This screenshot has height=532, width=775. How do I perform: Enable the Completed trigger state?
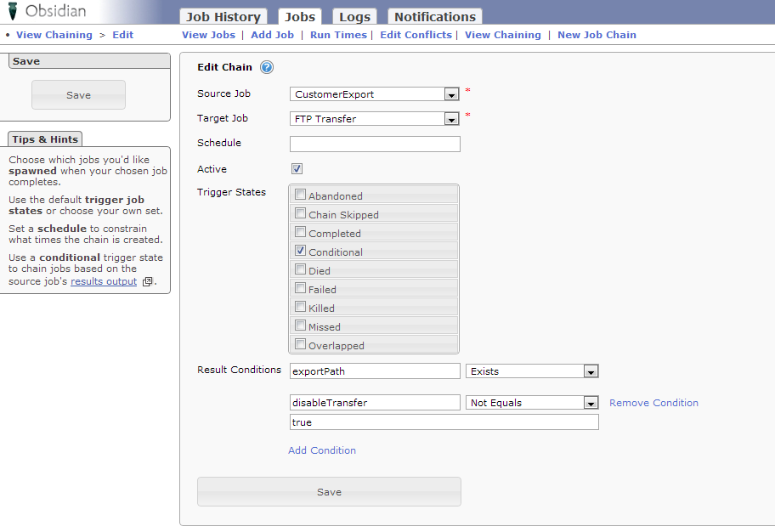(x=301, y=232)
